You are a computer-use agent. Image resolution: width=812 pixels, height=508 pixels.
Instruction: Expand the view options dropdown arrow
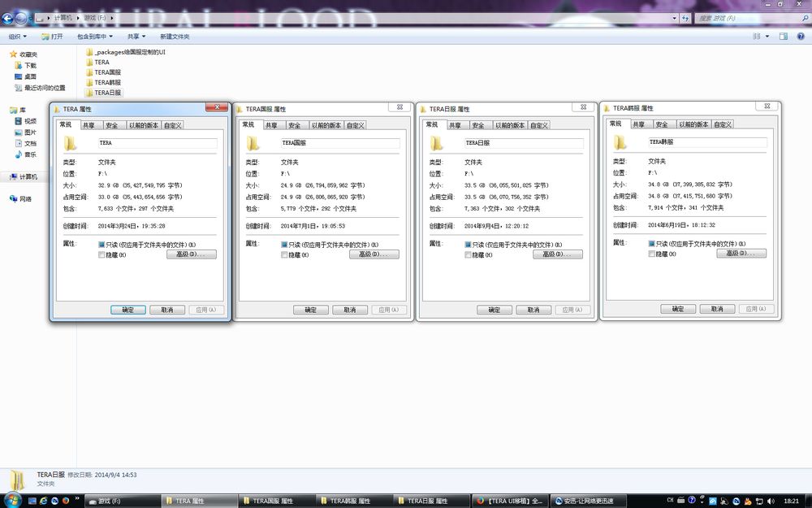(x=767, y=37)
